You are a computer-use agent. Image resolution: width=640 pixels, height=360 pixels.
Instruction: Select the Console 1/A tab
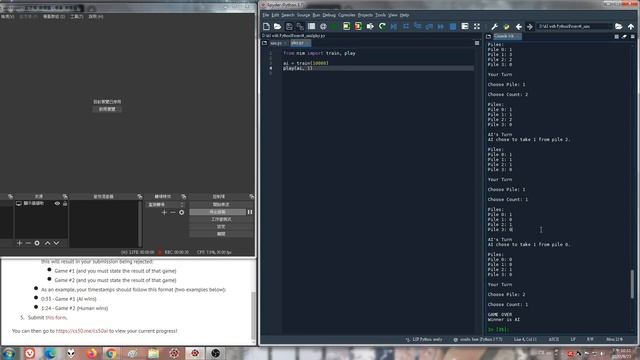[506, 36]
